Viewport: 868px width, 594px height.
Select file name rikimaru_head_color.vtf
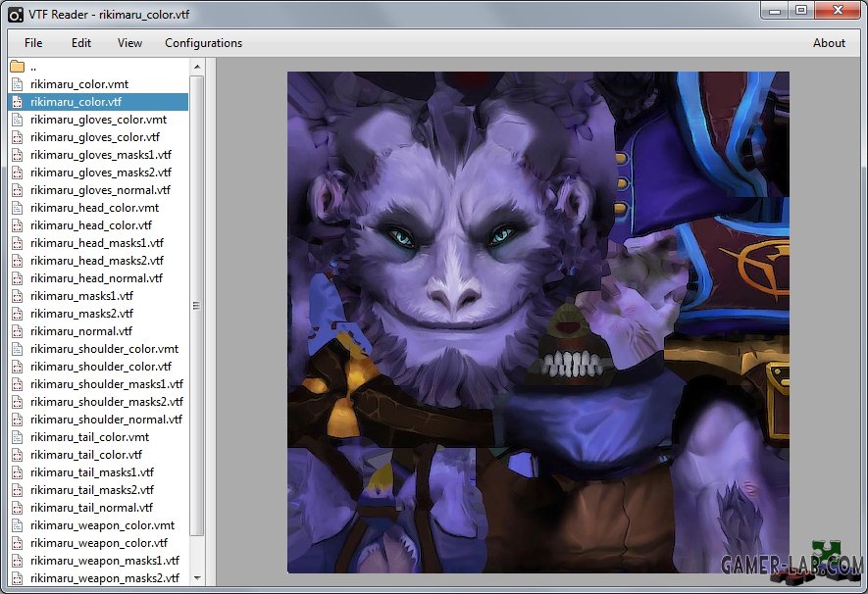point(91,225)
